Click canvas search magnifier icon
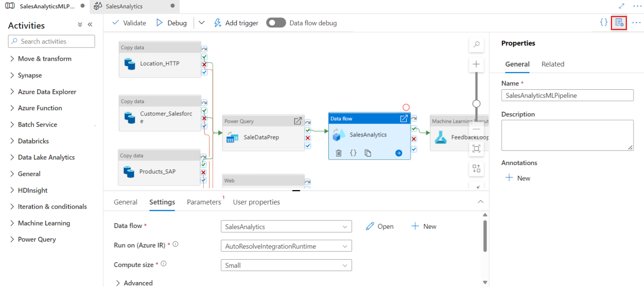 pos(476,44)
